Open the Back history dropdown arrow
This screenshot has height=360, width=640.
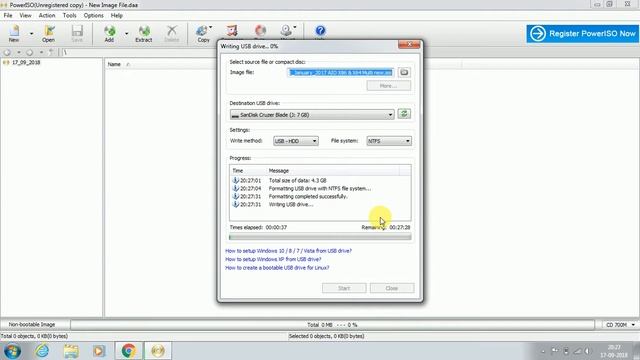pyautogui.click(x=18, y=53)
